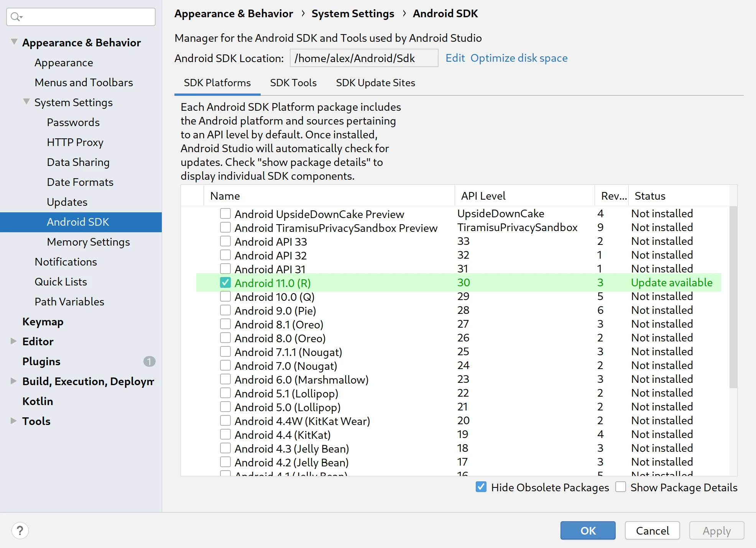The width and height of the screenshot is (756, 548).
Task: Click the Plugins update count badge
Action: point(149,361)
